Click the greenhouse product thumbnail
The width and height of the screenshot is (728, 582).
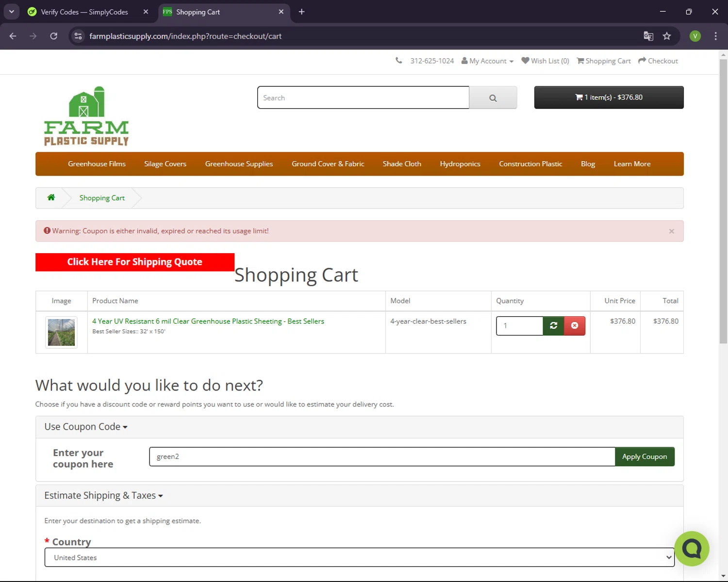coord(61,332)
